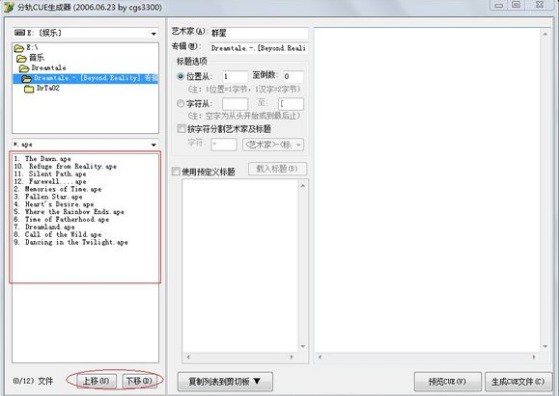Click the 预览CUE button
Viewport: 560px width, 396px height.
[x=448, y=381]
